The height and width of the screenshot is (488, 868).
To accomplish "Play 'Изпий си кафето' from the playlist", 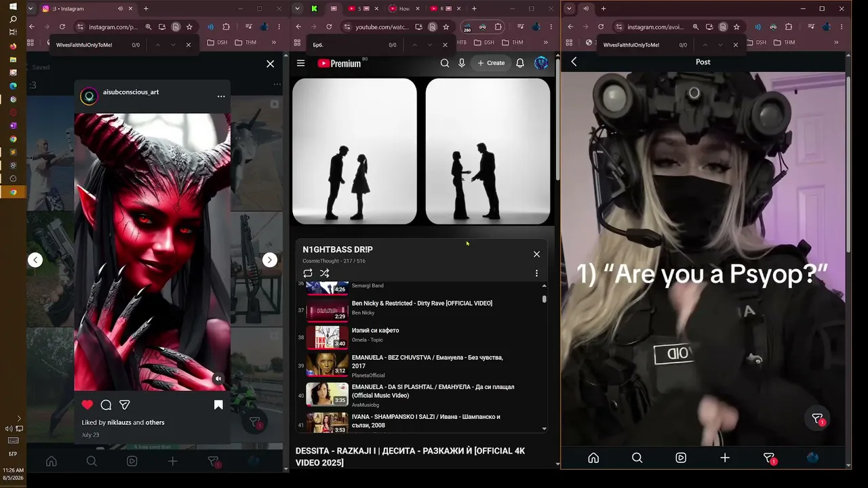I will click(x=375, y=330).
